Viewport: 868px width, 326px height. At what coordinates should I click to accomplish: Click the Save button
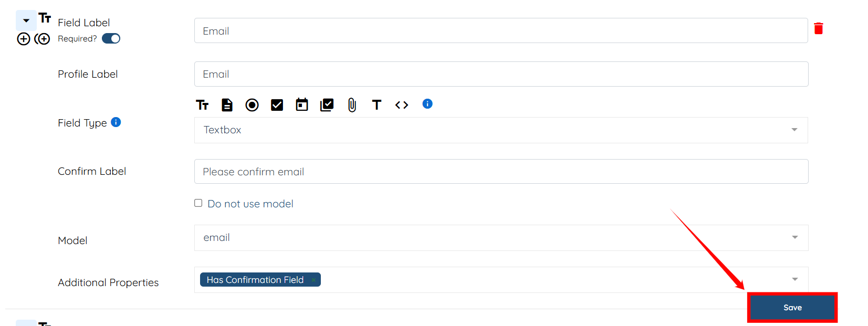tap(792, 308)
